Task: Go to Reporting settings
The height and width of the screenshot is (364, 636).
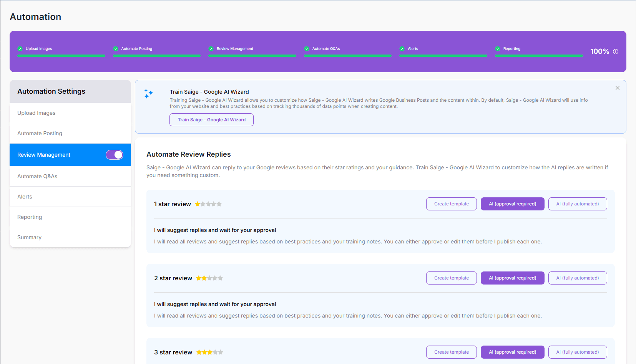Action: pyautogui.click(x=70, y=217)
